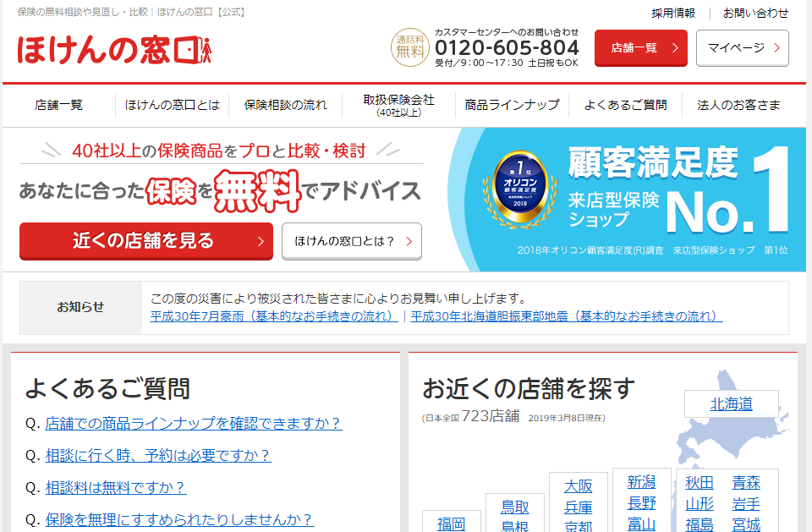Click the ほけんの窓口 logo
The image size is (812, 532).
point(114,50)
